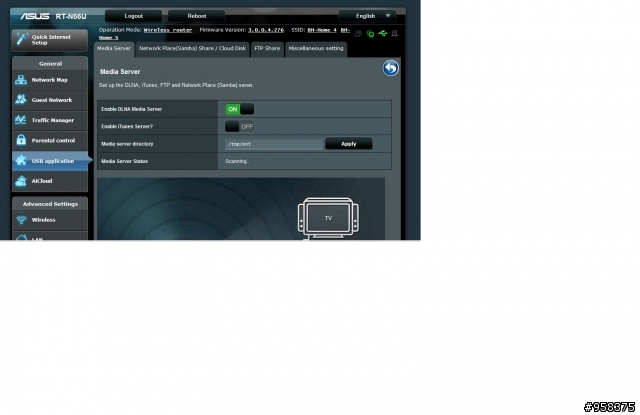This screenshot has width=640, height=415.
Task: Click the firmware version 3.0.0.4.276 link
Action: click(x=266, y=30)
